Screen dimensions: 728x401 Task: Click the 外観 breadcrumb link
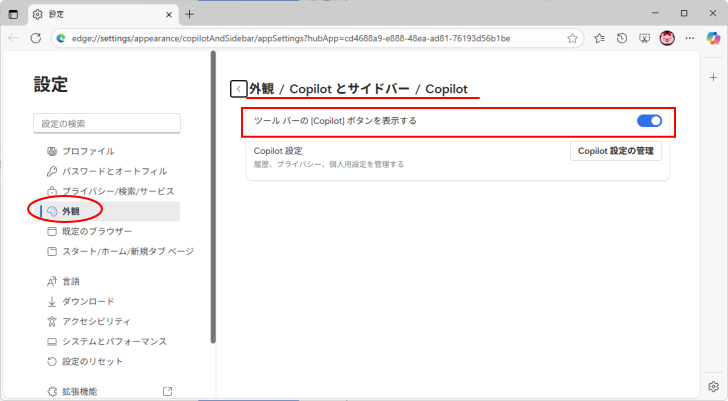(262, 89)
